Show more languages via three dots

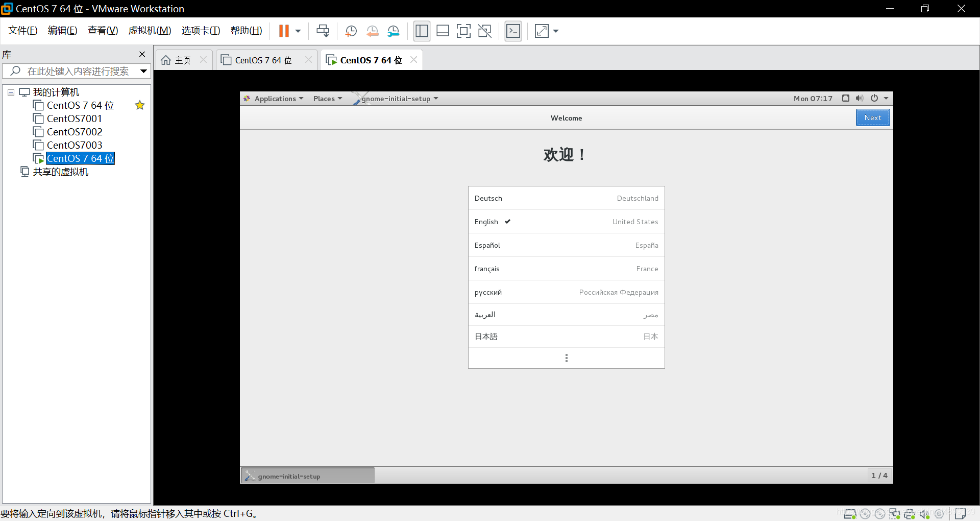[x=567, y=358]
